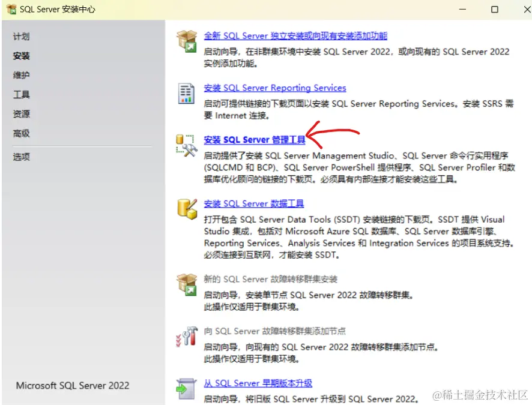Click text 启动向导，安装单节点 SQL Server 2022 故障转移群集
This screenshot has height=405, width=532.
tap(309, 295)
